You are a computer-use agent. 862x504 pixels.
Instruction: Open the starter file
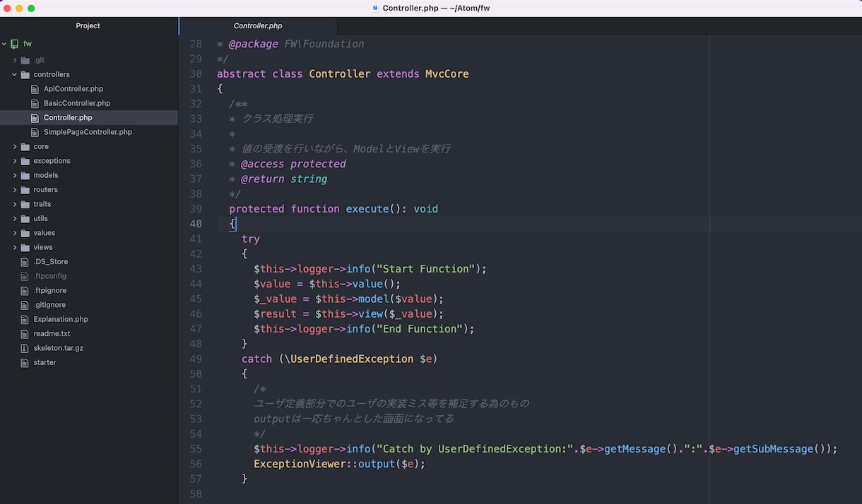click(45, 362)
